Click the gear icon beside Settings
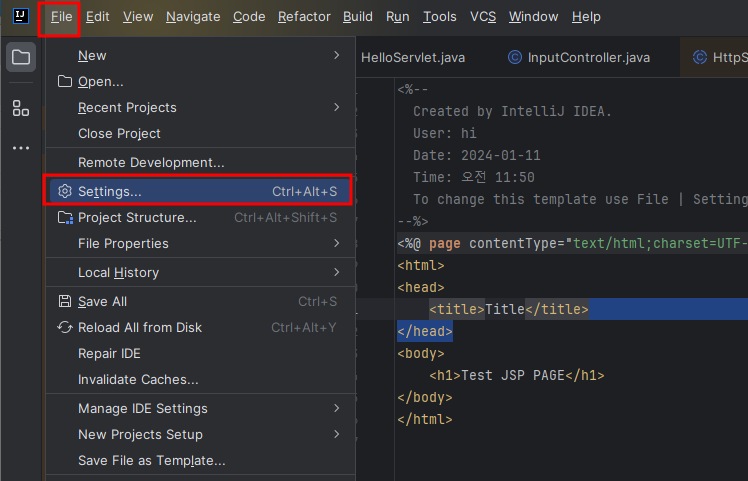 click(x=65, y=191)
